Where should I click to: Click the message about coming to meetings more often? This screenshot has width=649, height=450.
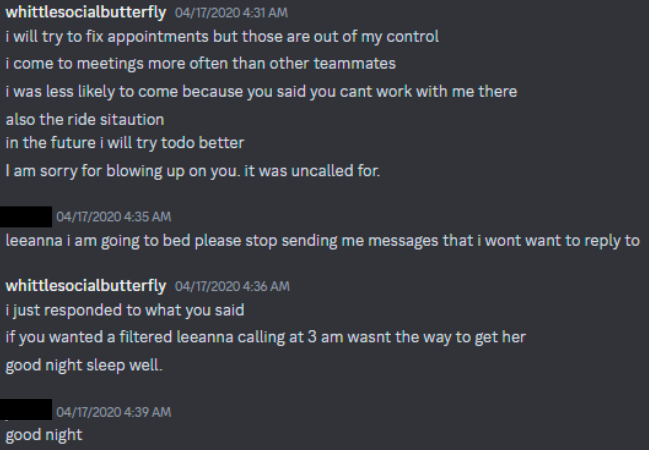coord(200,64)
